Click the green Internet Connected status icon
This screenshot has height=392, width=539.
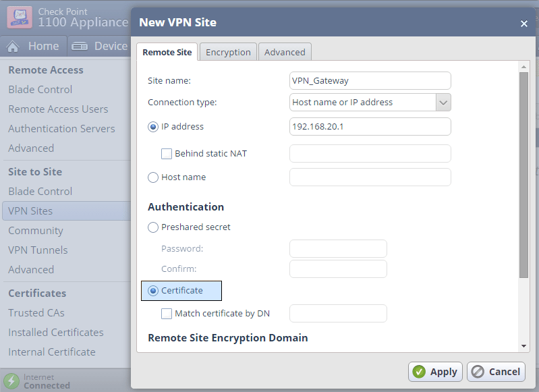(x=11, y=381)
